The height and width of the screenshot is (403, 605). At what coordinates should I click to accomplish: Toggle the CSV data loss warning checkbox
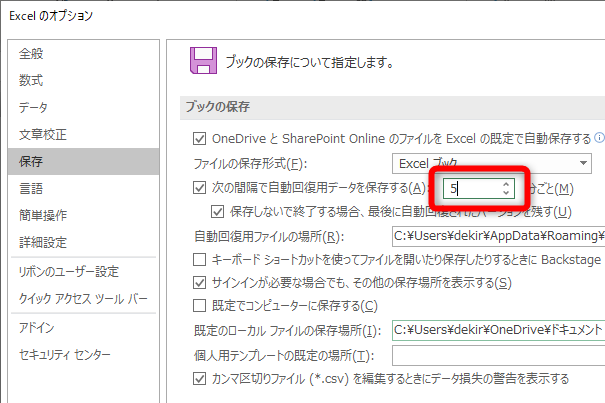[199, 379]
